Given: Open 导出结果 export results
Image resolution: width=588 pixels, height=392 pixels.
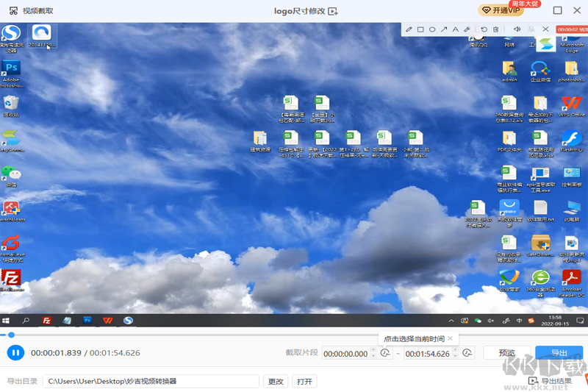Looking at the screenshot, I should pyautogui.click(x=551, y=381).
